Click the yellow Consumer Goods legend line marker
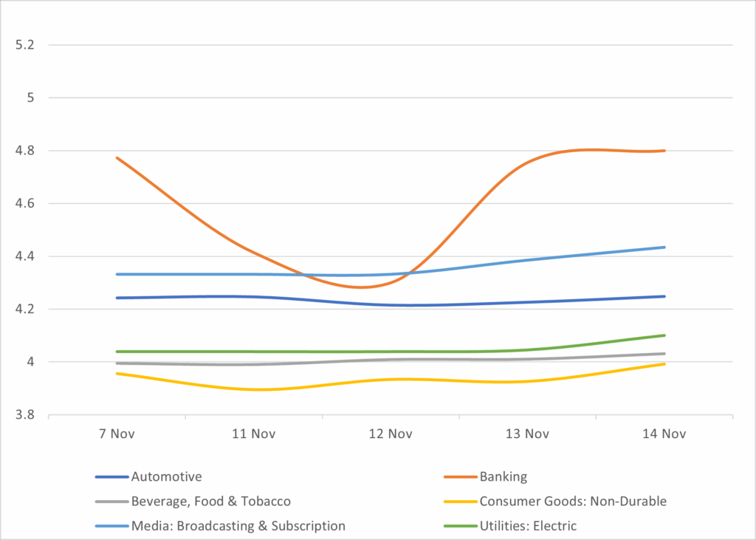 pyautogui.click(x=461, y=502)
